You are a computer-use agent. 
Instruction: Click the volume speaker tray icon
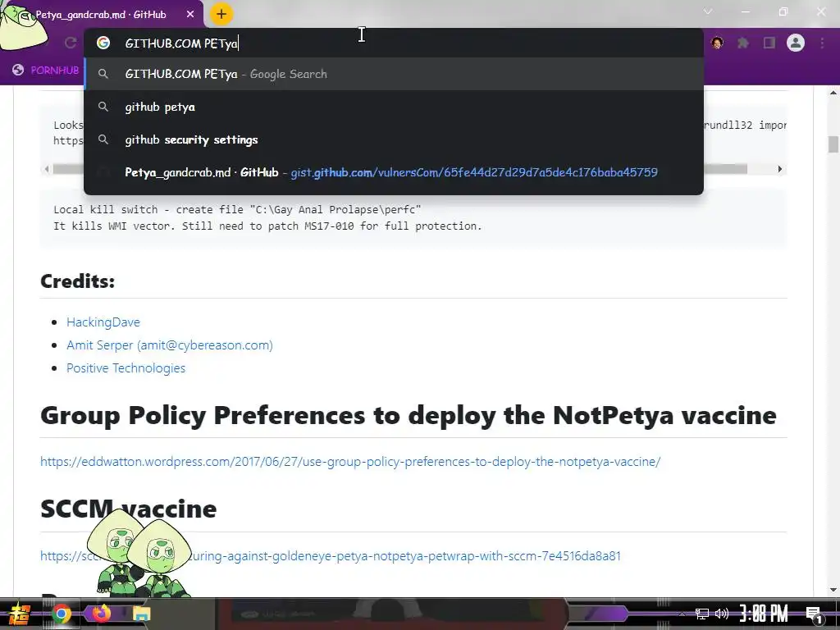[x=722, y=614]
